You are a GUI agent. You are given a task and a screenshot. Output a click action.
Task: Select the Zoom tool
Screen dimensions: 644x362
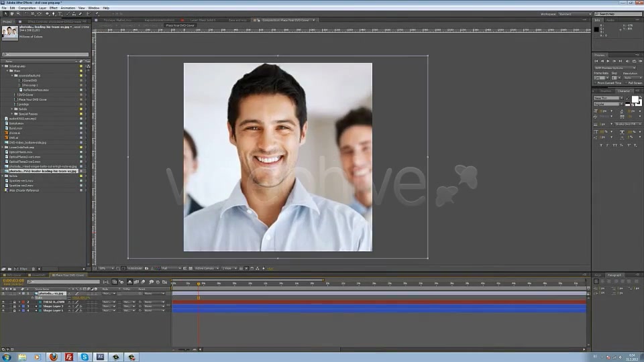click(19, 13)
